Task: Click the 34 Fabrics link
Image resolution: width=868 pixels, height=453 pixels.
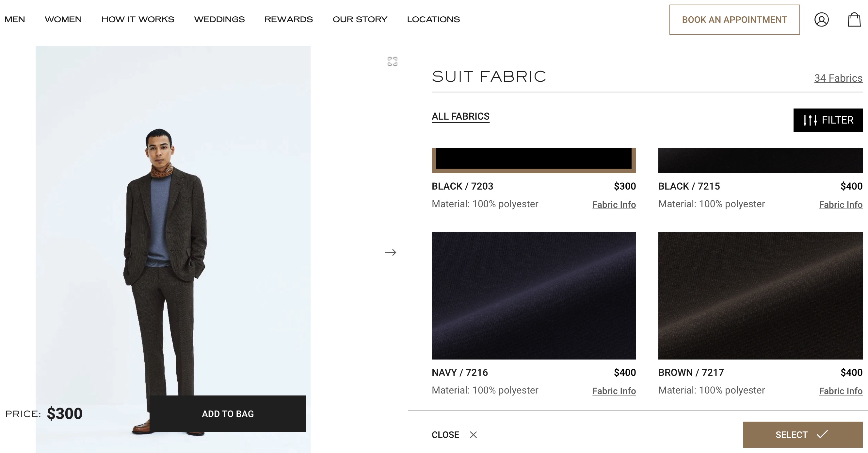Action: [x=838, y=78]
